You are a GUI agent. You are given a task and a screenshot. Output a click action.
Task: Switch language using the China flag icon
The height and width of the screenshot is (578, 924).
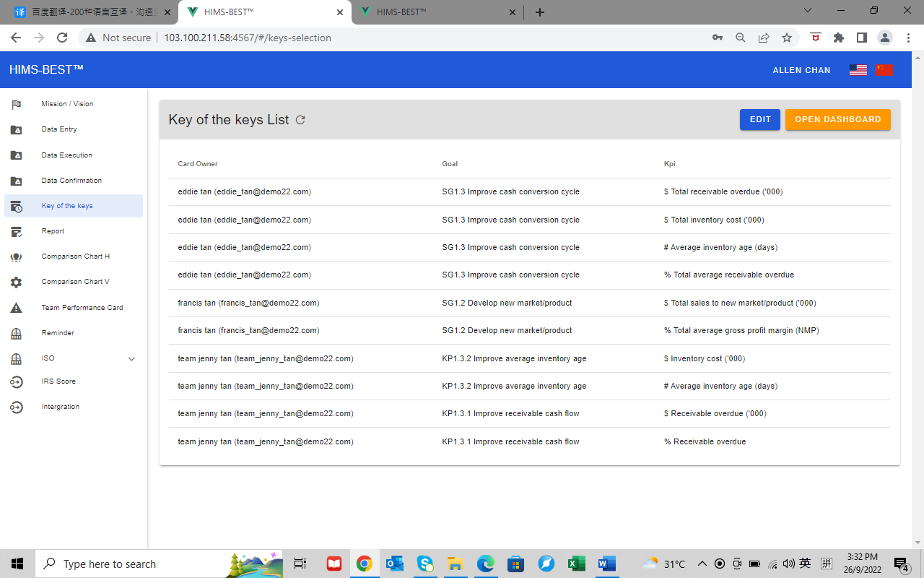coord(884,70)
